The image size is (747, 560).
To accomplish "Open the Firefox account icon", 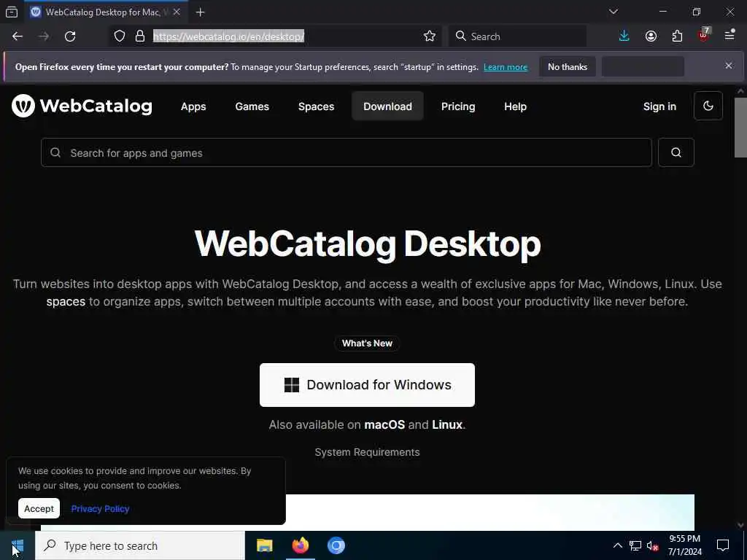I will [651, 36].
